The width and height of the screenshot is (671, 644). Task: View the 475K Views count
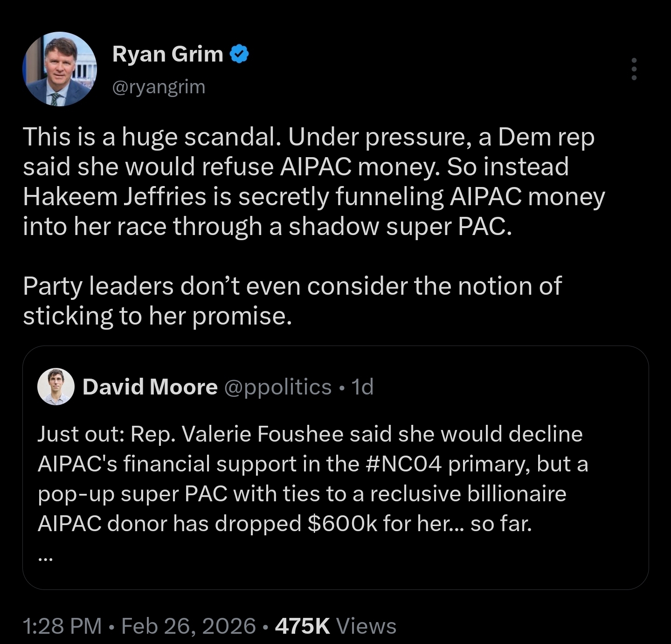pyautogui.click(x=335, y=626)
